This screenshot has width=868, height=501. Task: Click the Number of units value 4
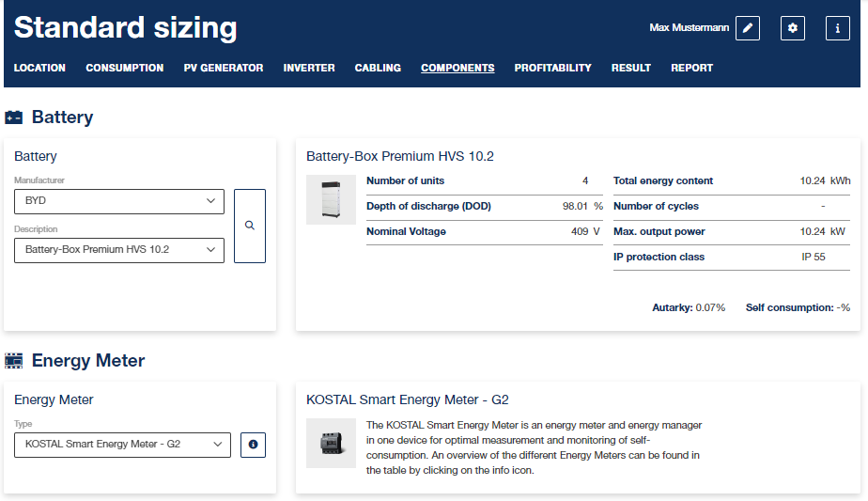click(x=585, y=180)
